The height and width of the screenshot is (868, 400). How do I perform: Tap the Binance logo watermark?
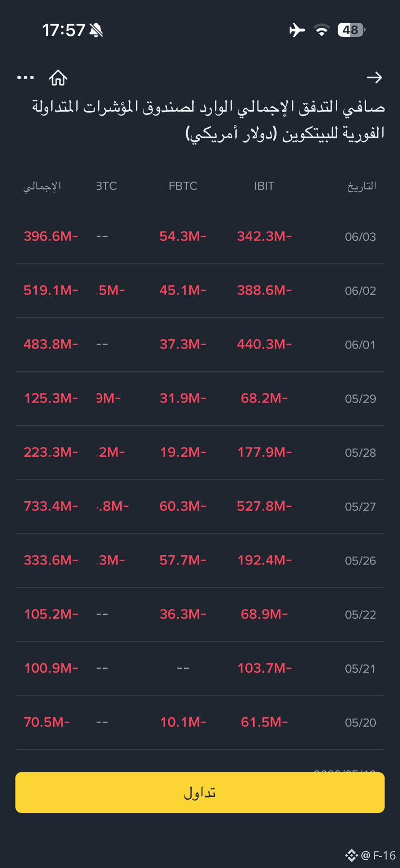351,855
